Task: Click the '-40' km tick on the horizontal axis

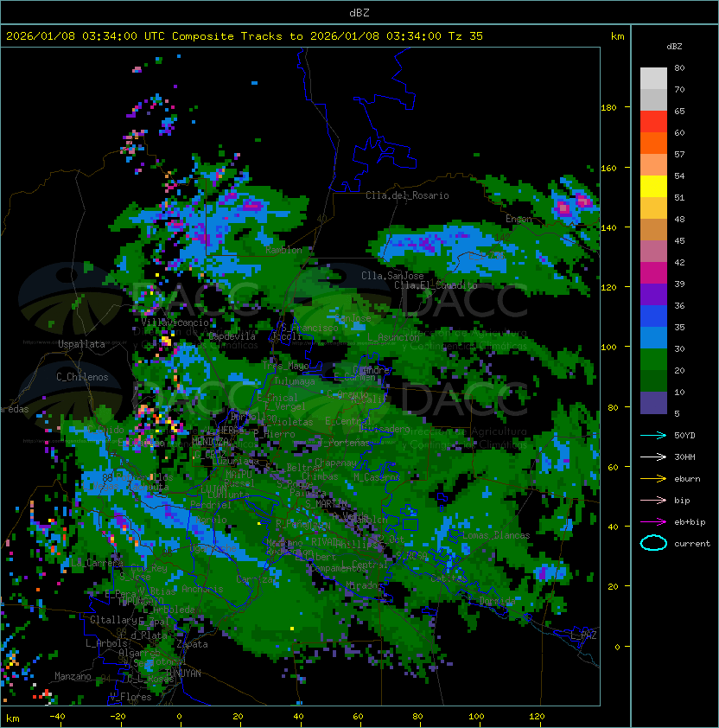Action: coord(57,717)
